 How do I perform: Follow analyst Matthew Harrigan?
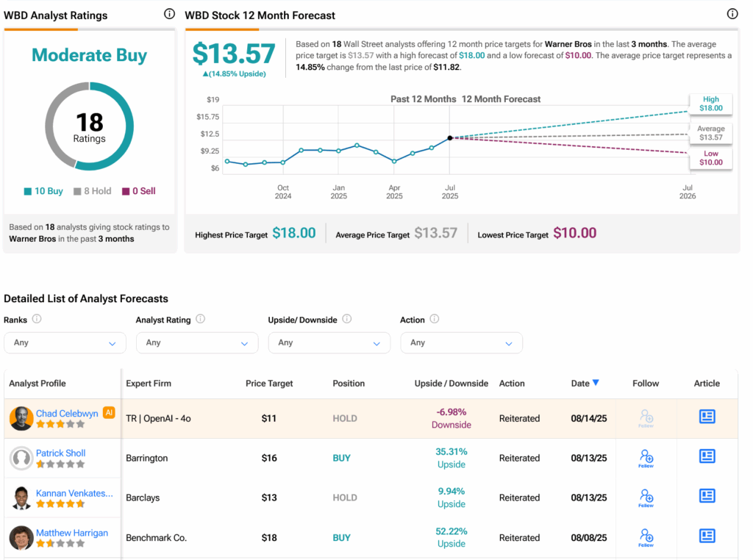point(646,537)
